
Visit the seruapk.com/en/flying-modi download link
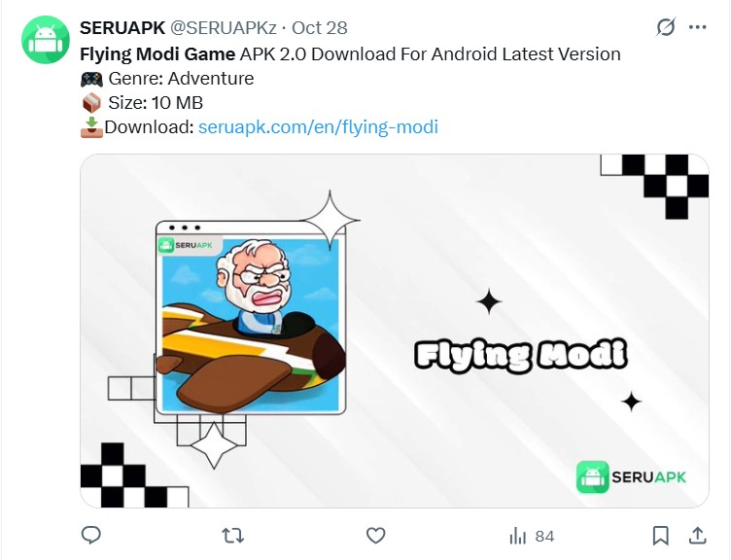[318, 127]
